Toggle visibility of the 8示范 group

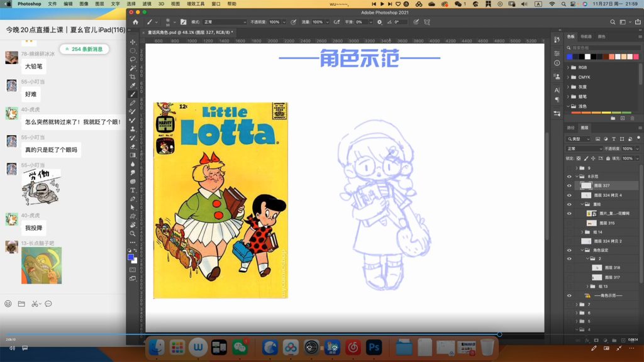pyautogui.click(x=569, y=177)
